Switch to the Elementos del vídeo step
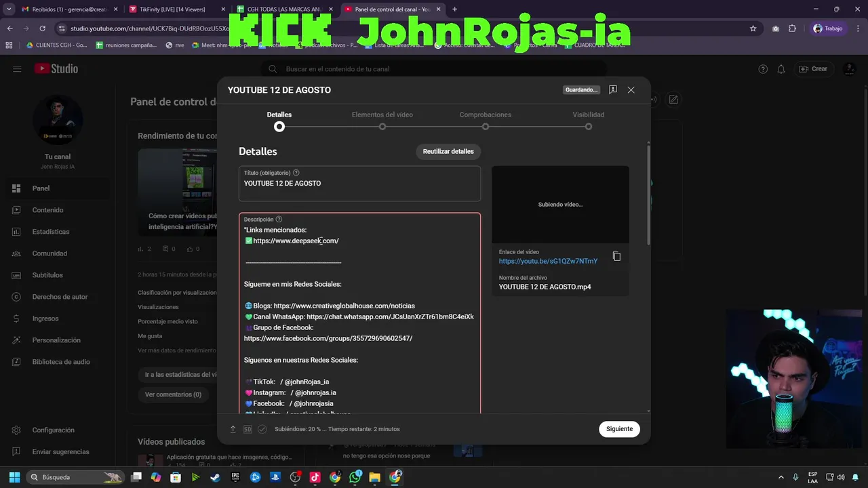 pos(382,120)
